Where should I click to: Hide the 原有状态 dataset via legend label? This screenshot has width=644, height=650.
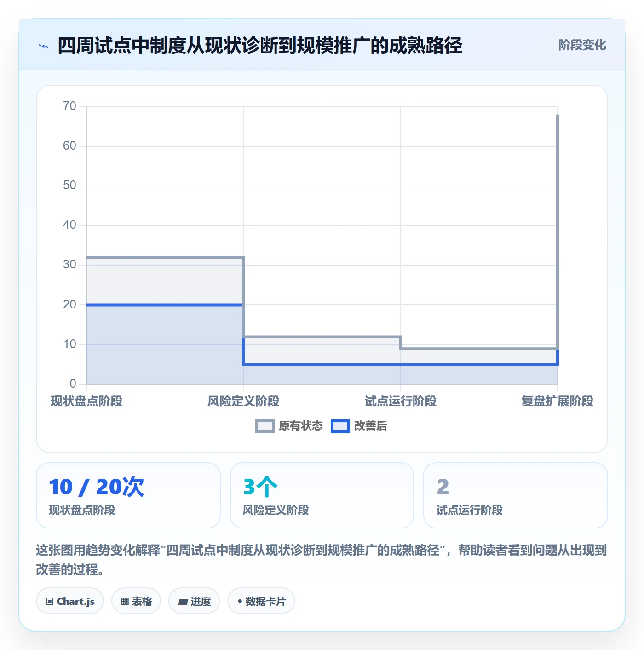pyautogui.click(x=301, y=426)
